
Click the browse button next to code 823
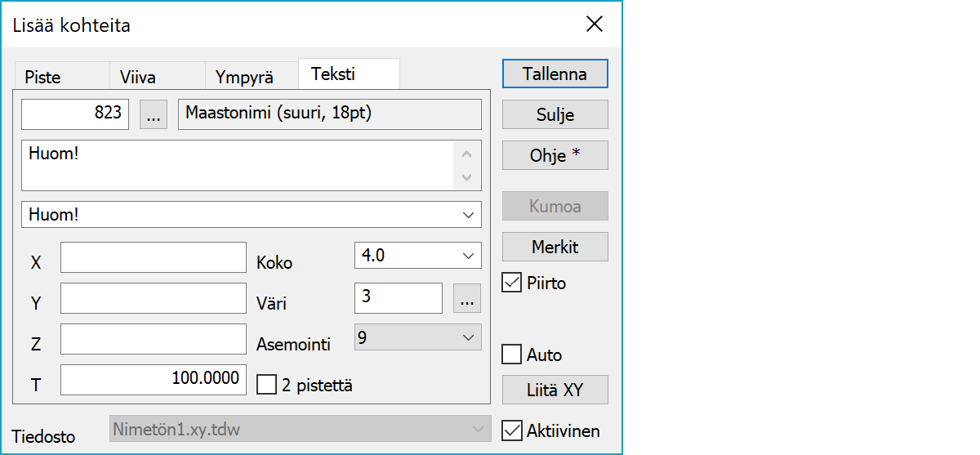(153, 115)
